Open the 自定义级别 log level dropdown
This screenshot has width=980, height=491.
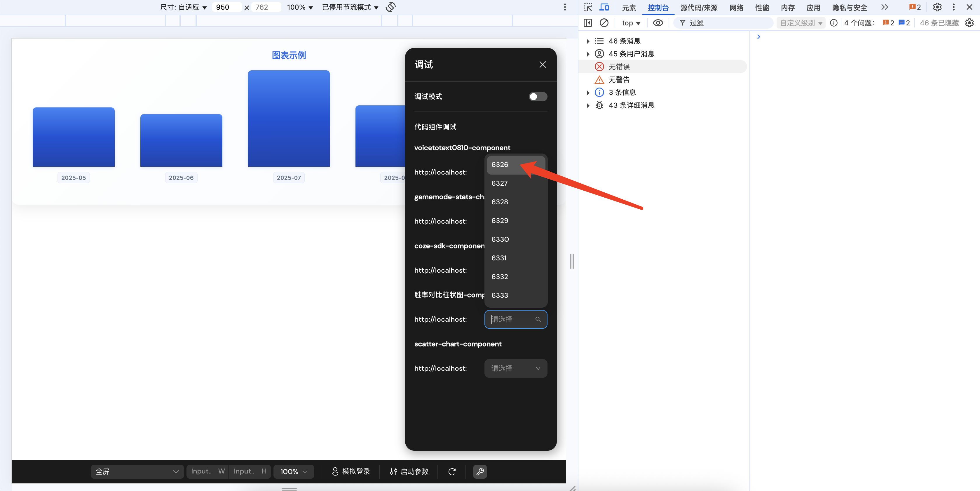coord(801,23)
